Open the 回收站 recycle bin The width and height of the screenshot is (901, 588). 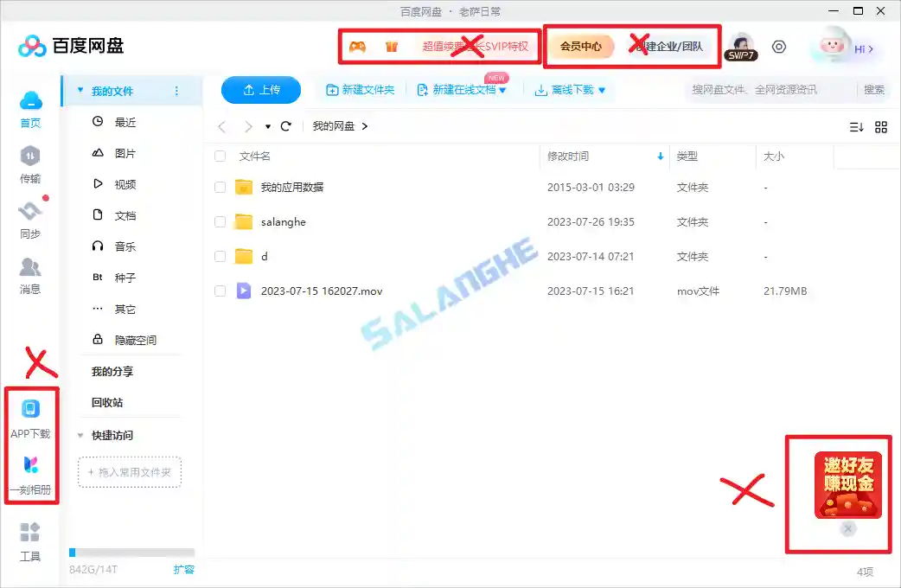(107, 402)
